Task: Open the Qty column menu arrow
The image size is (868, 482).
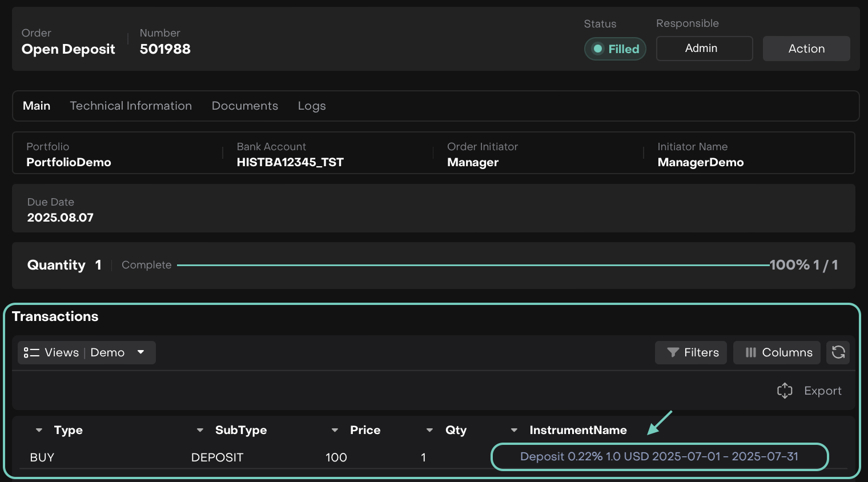Action: pyautogui.click(x=429, y=430)
